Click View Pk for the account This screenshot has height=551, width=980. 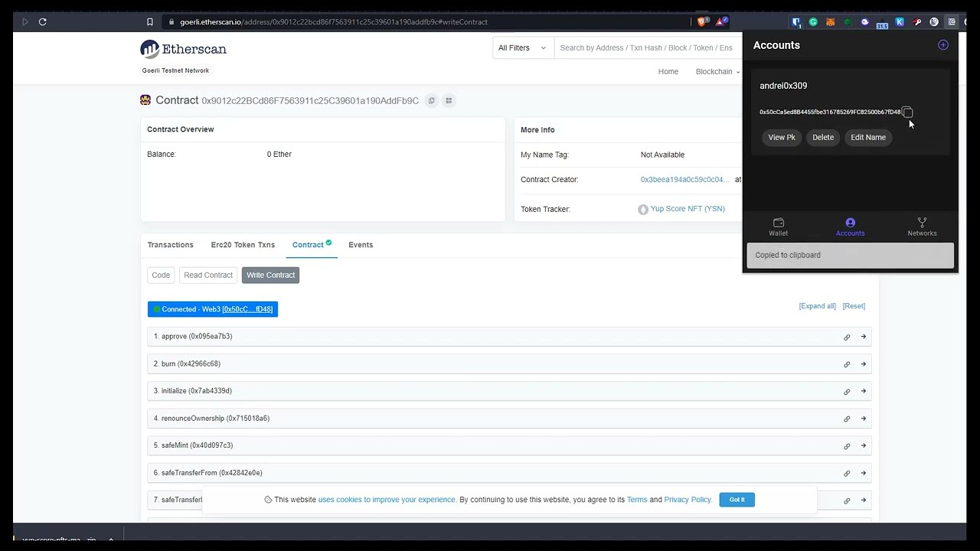pos(782,138)
